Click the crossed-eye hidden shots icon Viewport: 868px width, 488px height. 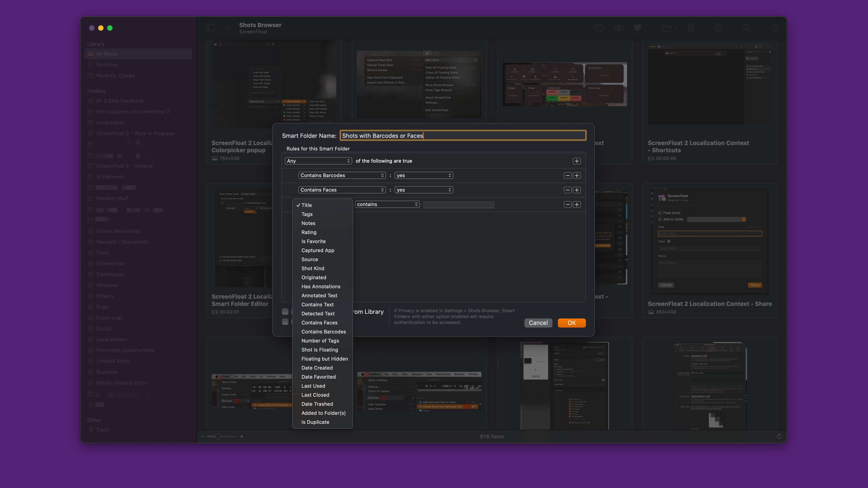[619, 28]
